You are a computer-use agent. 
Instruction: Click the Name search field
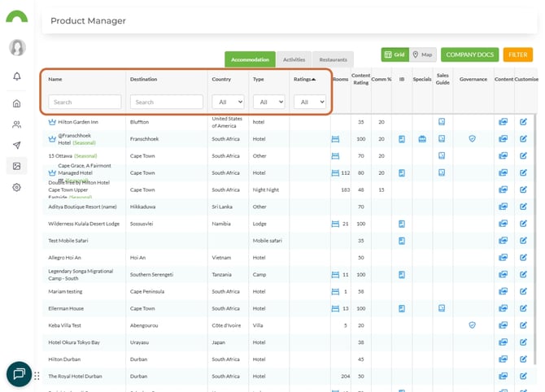85,102
